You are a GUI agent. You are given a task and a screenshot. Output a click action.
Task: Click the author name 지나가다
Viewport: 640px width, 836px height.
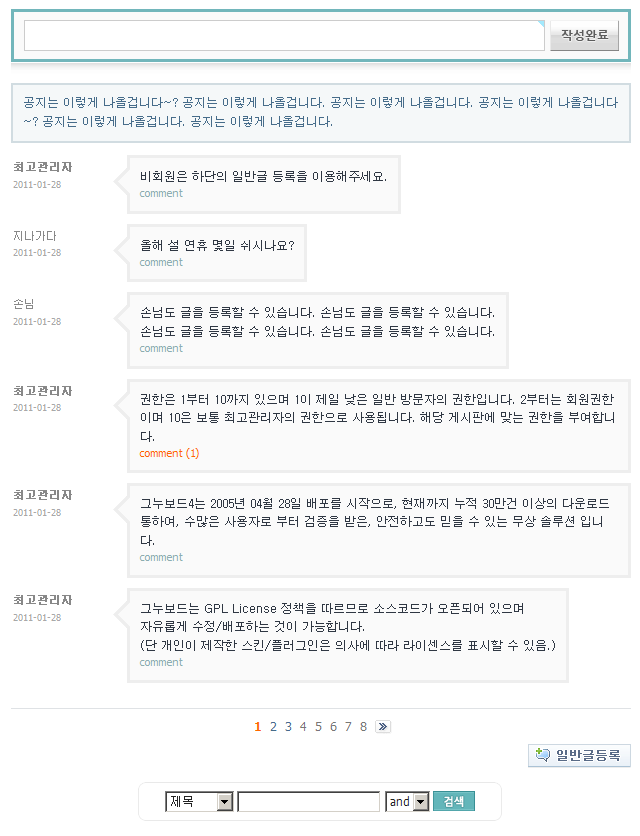[x=35, y=236]
